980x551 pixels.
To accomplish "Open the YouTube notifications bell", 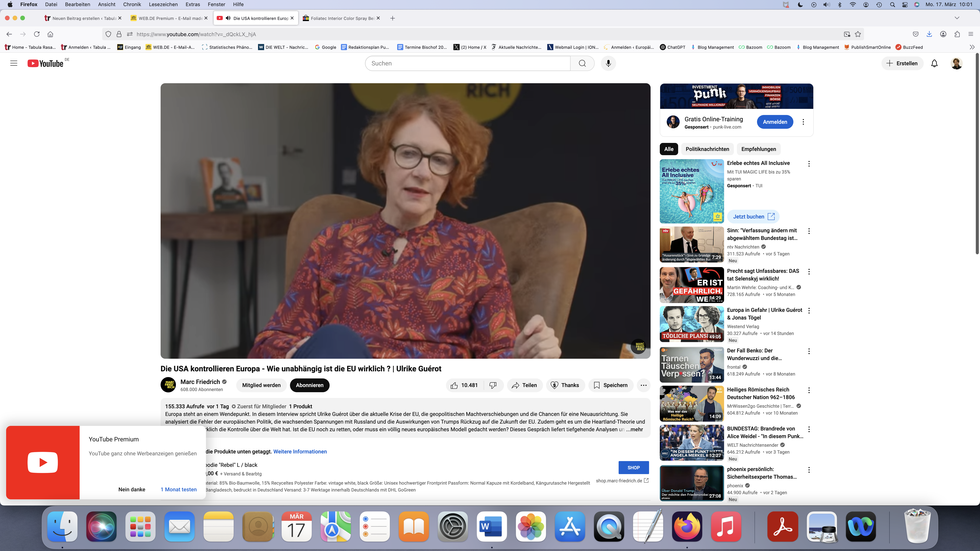I will [934, 63].
